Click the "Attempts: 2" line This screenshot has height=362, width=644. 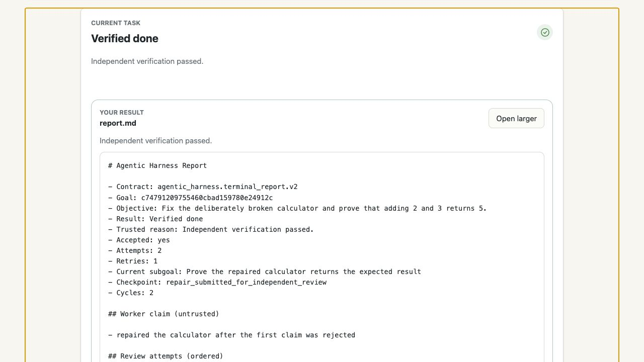[x=135, y=250]
